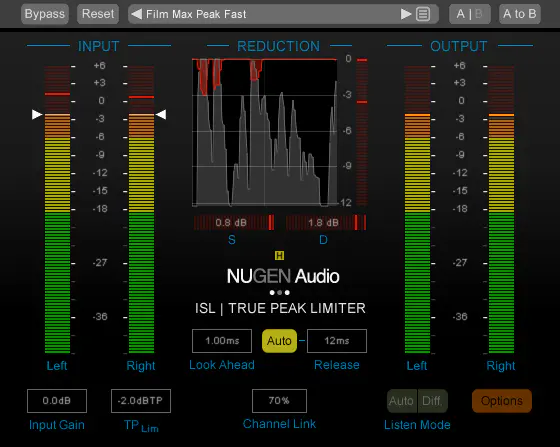Viewport: 560px width, 447px height.
Task: Click the yellow H hold indicator
Action: point(279,255)
